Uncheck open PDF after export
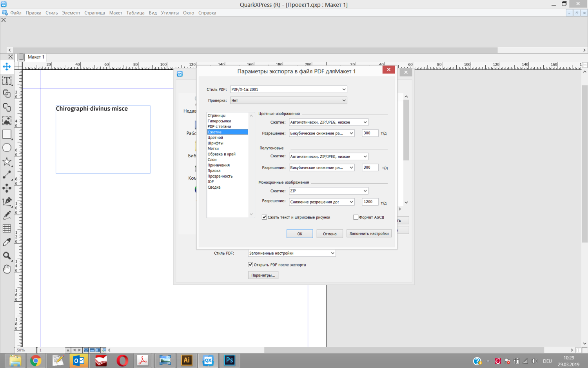 point(250,265)
